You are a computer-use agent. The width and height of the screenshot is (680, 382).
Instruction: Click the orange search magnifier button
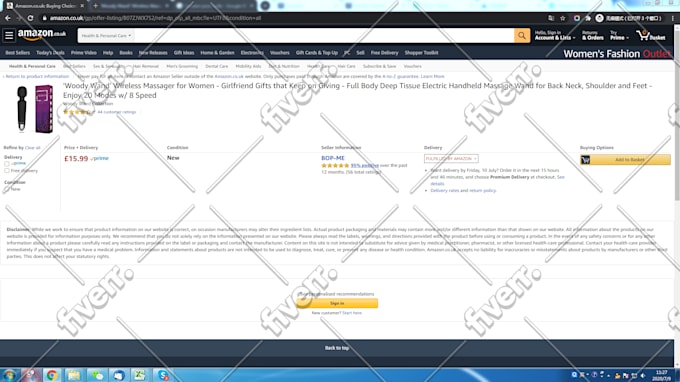522,36
